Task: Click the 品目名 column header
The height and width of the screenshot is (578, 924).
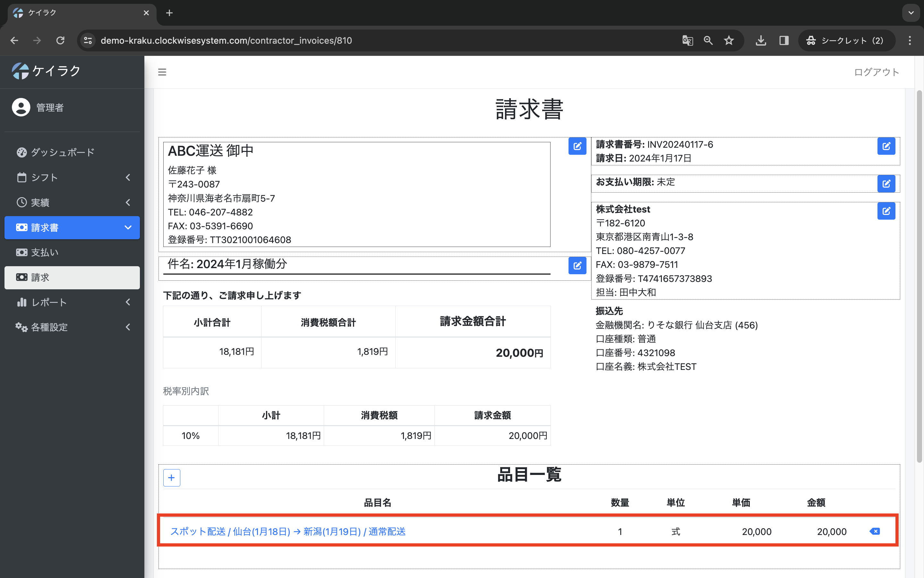Action: (x=377, y=502)
